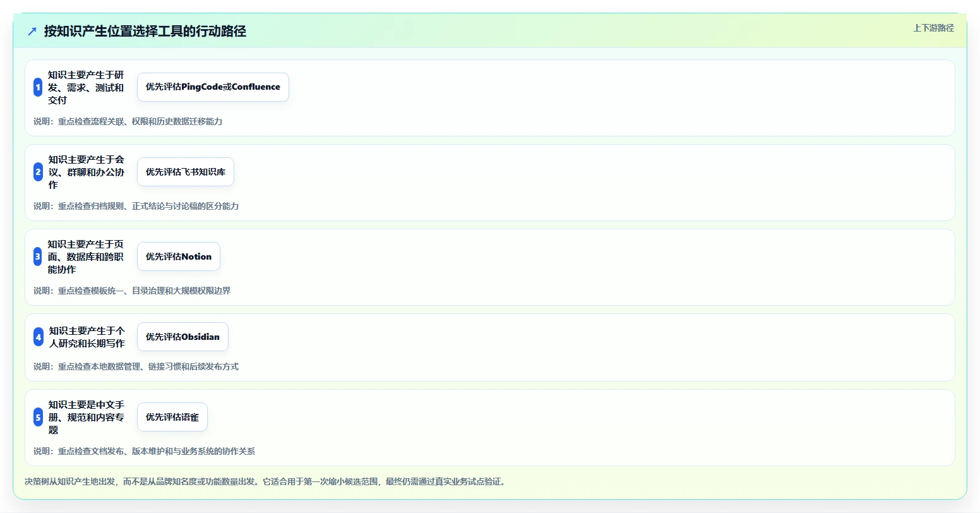980x513 pixels.
Task: Click the note 重点检查流程关联、权限和历史数据迁移能力
Action: pos(128,121)
